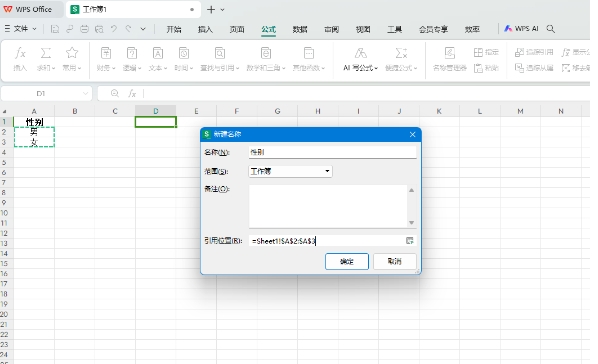
Task: Click the print icon in quick access toolbar
Action: point(84,29)
